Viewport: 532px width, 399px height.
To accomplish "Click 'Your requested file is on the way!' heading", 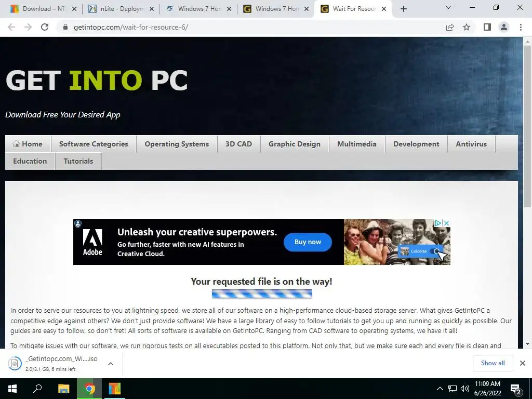I will [x=262, y=281].
